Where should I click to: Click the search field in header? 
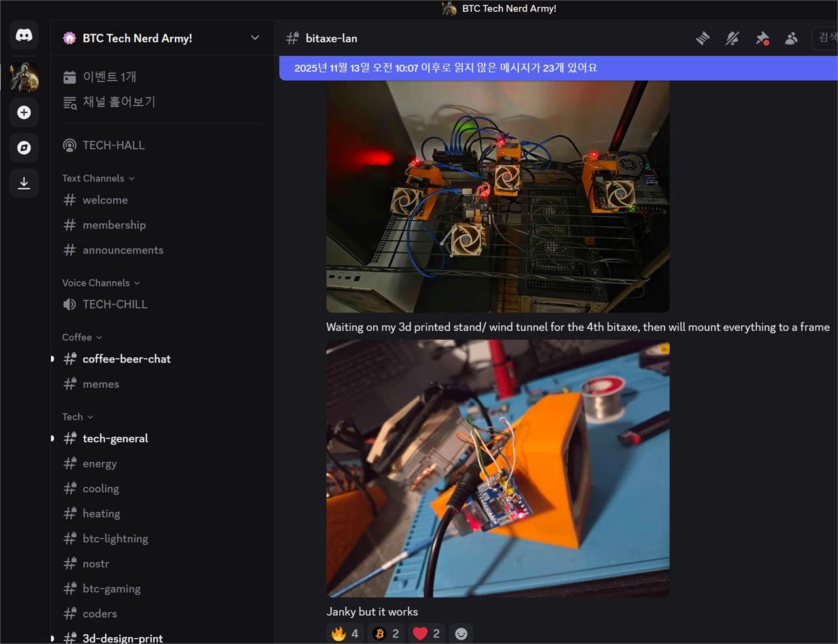click(x=825, y=38)
